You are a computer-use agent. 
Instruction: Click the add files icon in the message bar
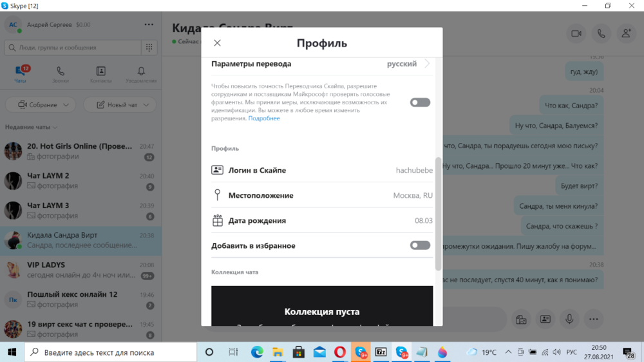click(x=521, y=319)
